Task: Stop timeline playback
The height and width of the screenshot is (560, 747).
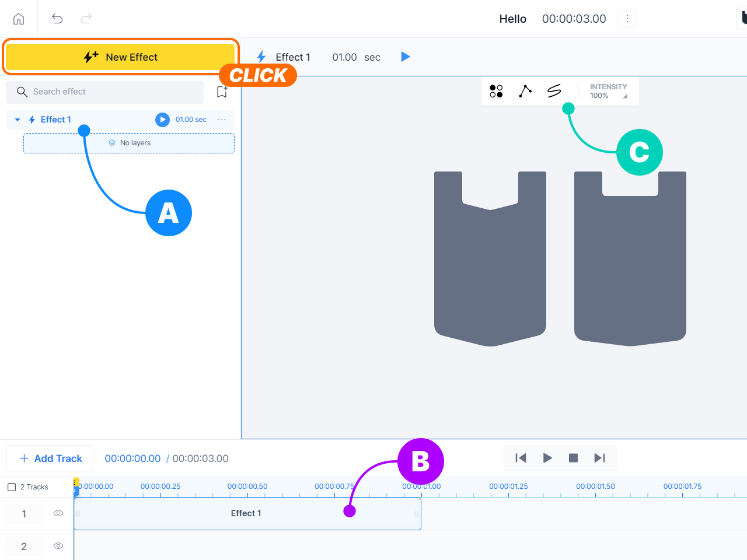Action: 574,458
